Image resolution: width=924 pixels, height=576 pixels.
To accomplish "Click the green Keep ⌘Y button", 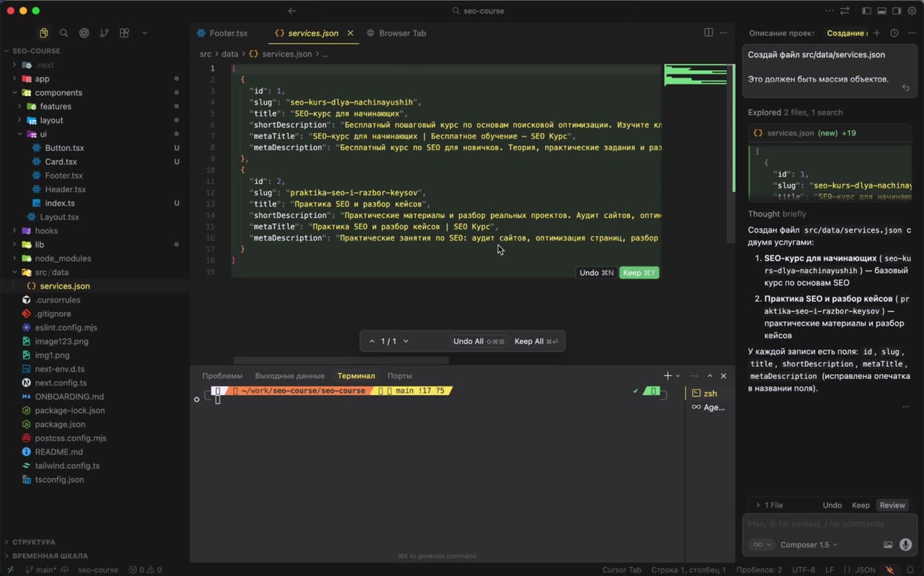I will click(x=639, y=272).
